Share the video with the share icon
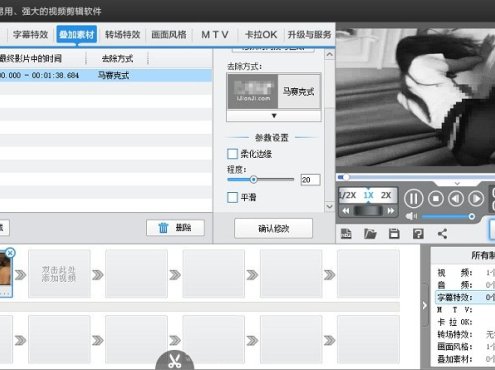This screenshot has width=495, height=370. [x=442, y=234]
